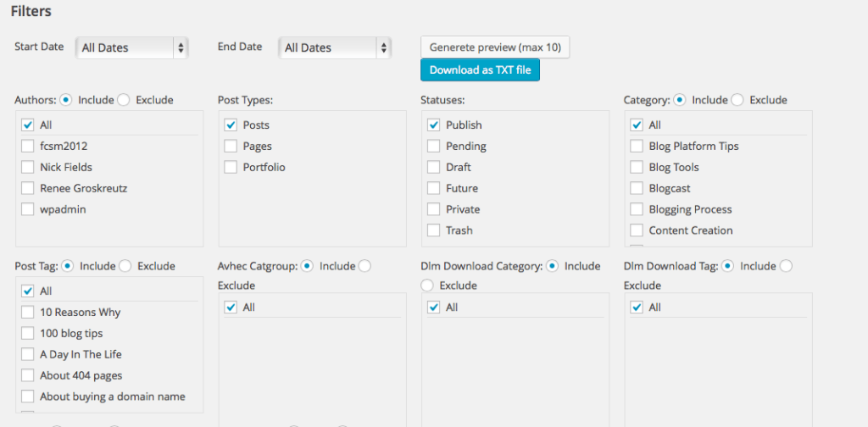Select the Content Creation category checkbox
Viewport: 868px width, 427px height.
(x=637, y=230)
